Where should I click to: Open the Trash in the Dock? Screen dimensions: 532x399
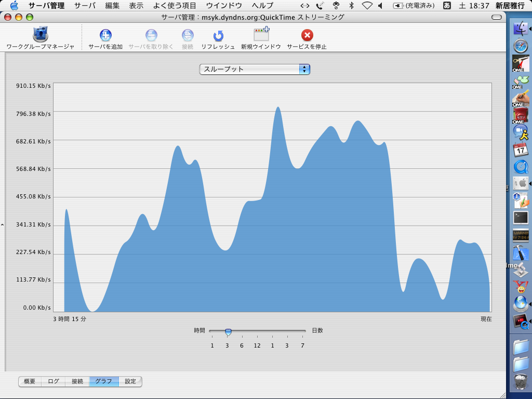tap(521, 381)
